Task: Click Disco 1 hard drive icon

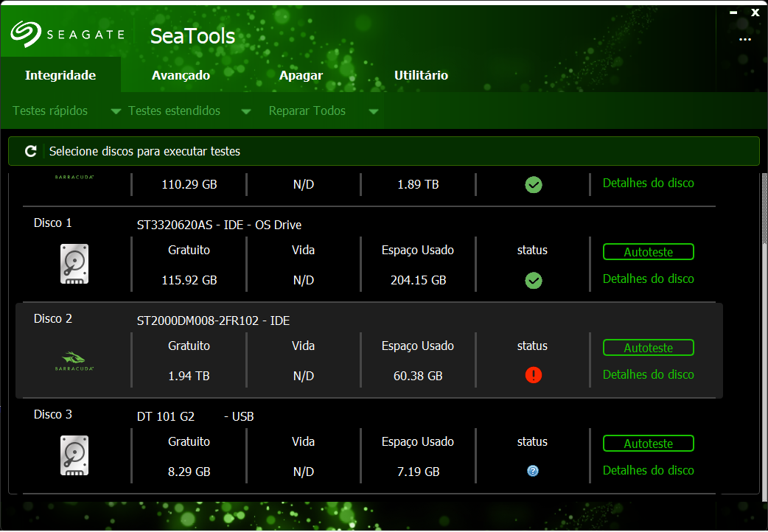Action: coord(74,264)
